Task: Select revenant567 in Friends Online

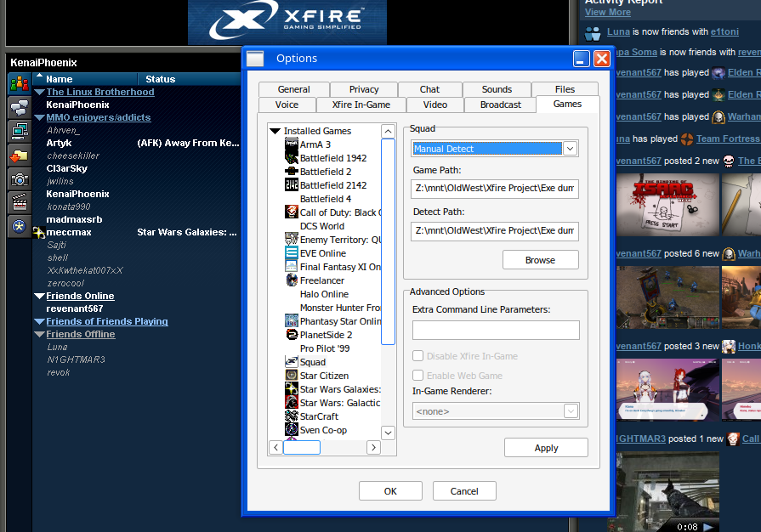Action: [75, 309]
